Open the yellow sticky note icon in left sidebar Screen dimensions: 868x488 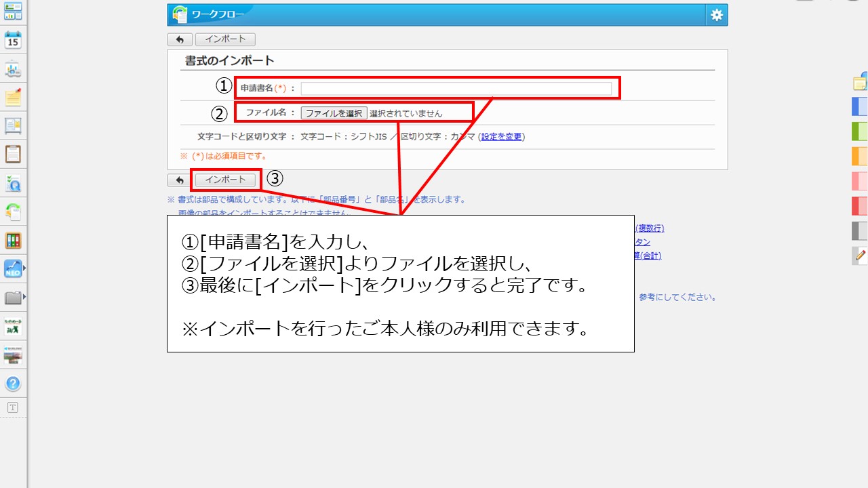pos(13,97)
